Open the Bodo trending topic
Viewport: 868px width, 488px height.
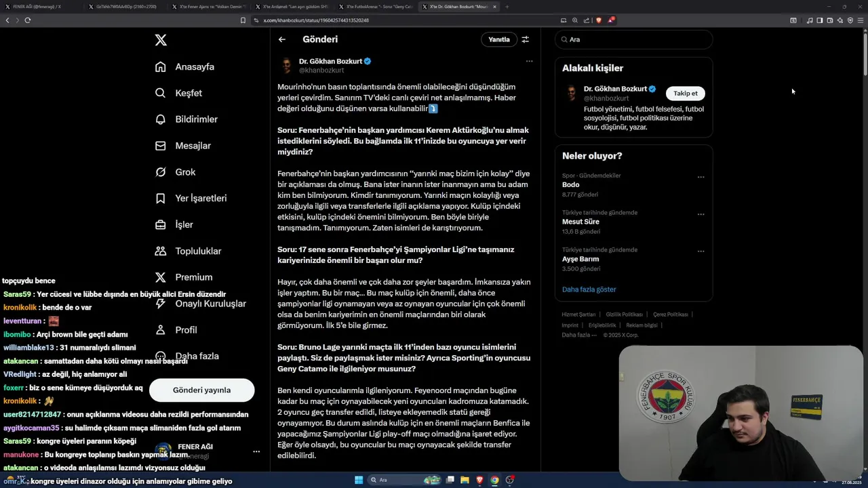point(571,185)
